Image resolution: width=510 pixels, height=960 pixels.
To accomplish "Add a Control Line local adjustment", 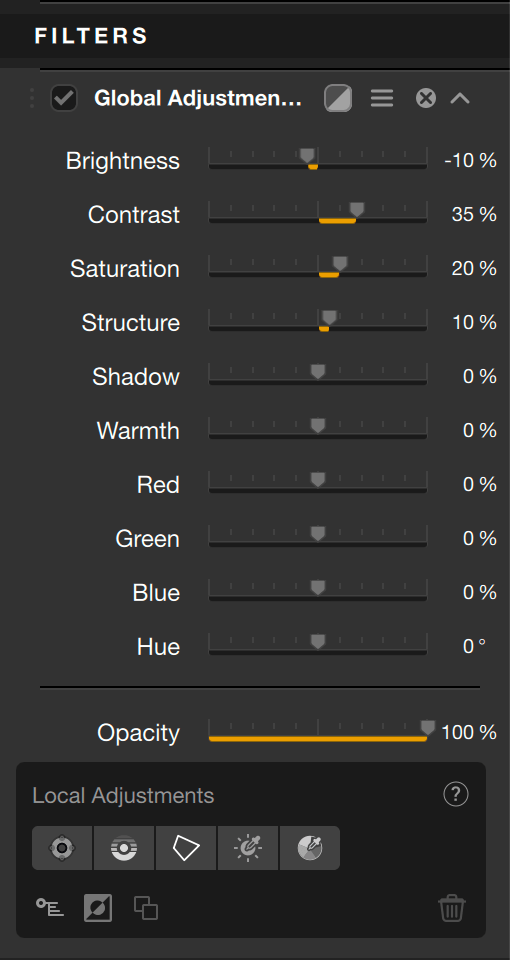I will (124, 848).
